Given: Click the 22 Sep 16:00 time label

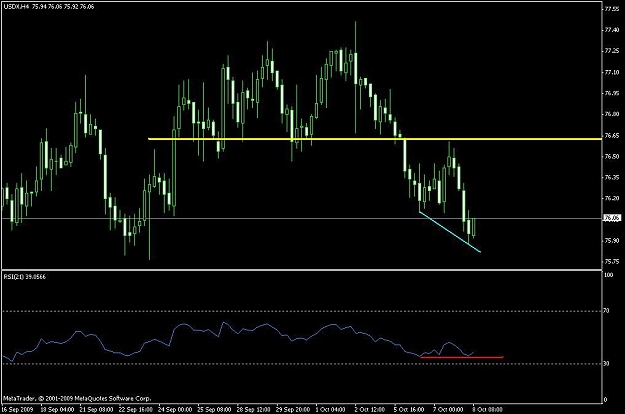Looking at the screenshot, I should 136,410.
